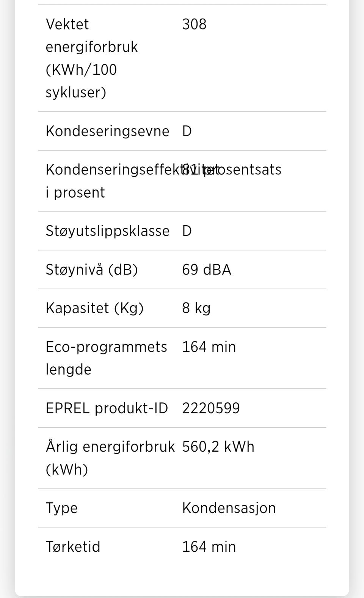This screenshot has height=598, width=364.
Task: Select the Støynivå (dB) label
Action: pyautogui.click(x=92, y=270)
